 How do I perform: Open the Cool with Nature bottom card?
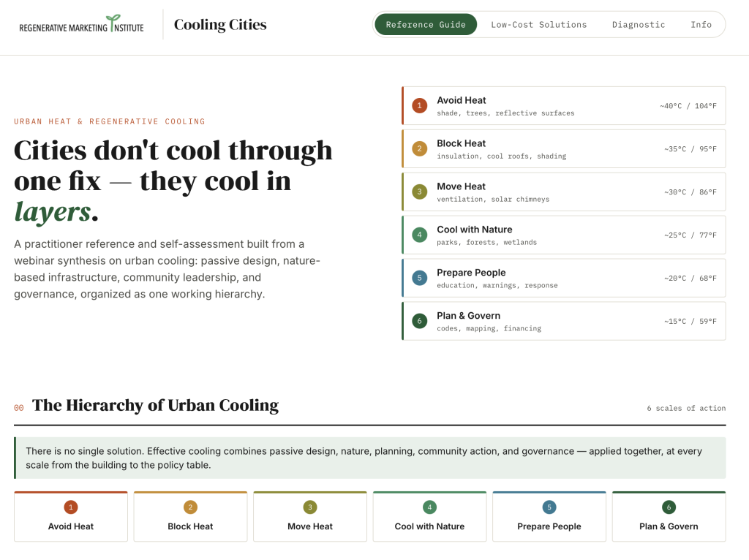click(429, 517)
